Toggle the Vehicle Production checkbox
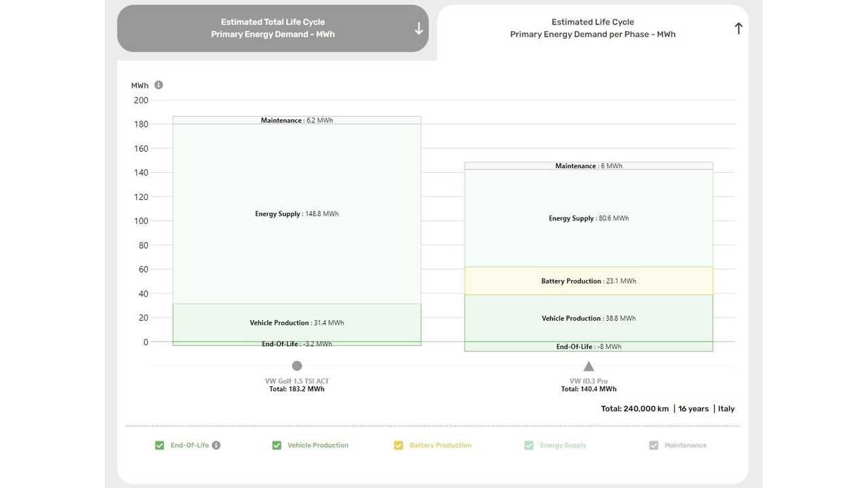The height and width of the screenshot is (488, 868). [277, 445]
